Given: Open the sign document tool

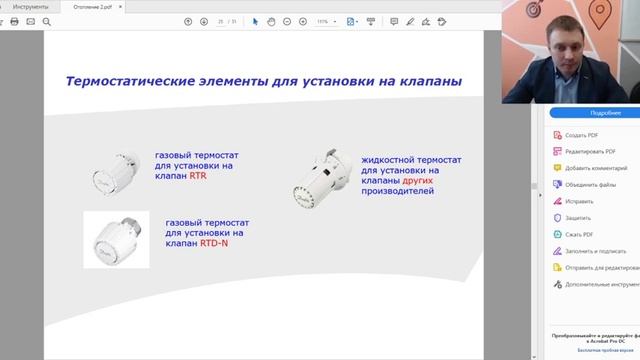Looking at the screenshot, I should [426, 22].
